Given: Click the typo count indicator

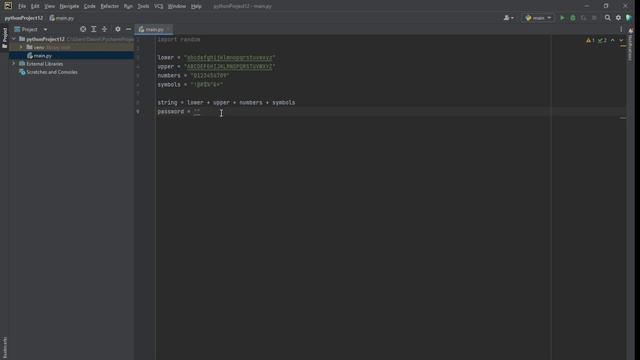Looking at the screenshot, I should click(602, 40).
